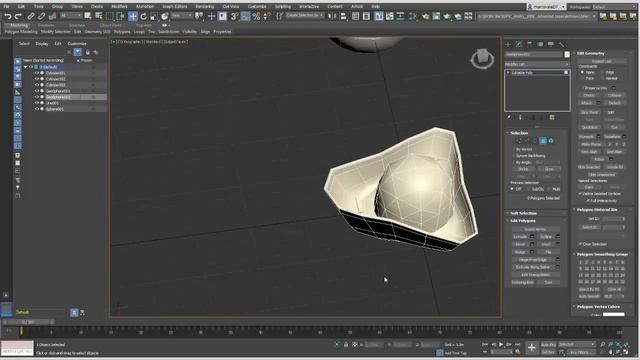Enable the Ignore Backfacing checkbox

pyautogui.click(x=514, y=156)
